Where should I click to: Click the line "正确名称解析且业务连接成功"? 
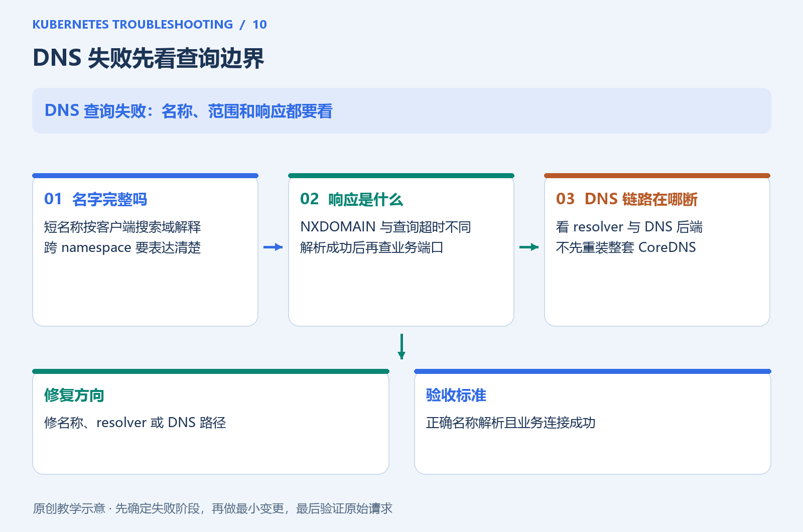tap(511, 423)
